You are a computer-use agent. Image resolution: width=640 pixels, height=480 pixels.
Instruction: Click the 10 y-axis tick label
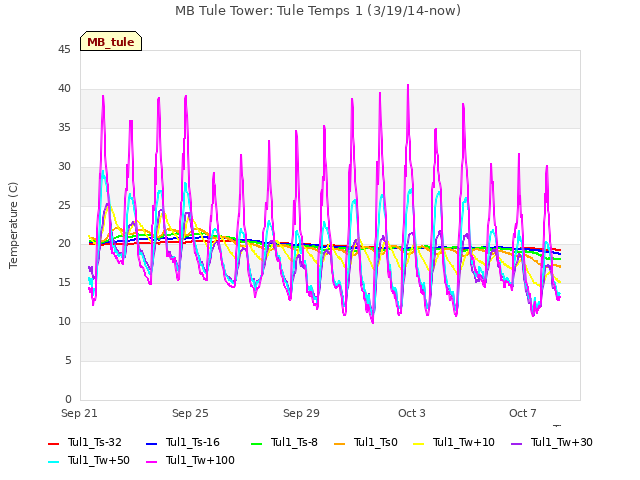(x=64, y=322)
